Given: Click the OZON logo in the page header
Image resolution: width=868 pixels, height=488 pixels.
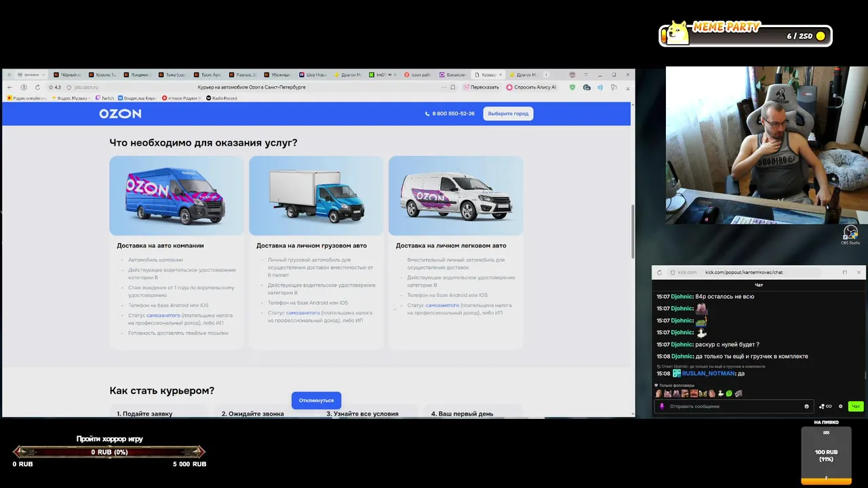Looking at the screenshot, I should pos(120,114).
